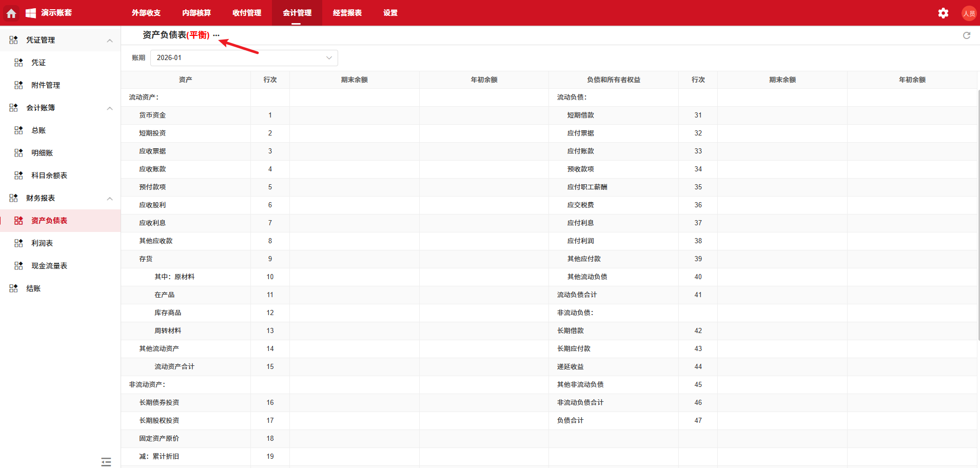The width and height of the screenshot is (980, 468).
Task: Open 明细账 via its sidebar icon
Action: coord(18,152)
